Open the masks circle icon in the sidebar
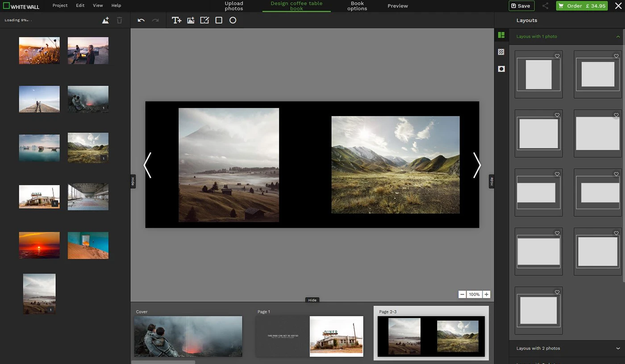The image size is (625, 364). [501, 69]
